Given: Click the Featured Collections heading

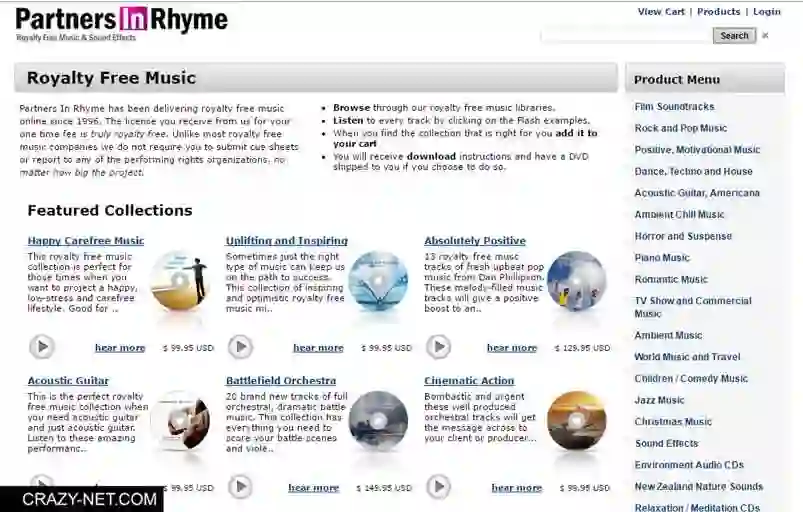Looking at the screenshot, I should 110,210.
